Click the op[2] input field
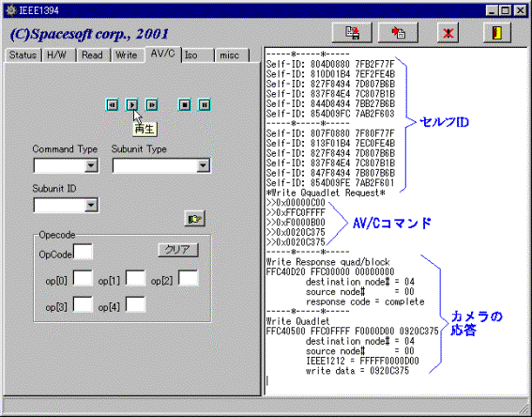The height and width of the screenshot is (417, 532). tap(189, 278)
